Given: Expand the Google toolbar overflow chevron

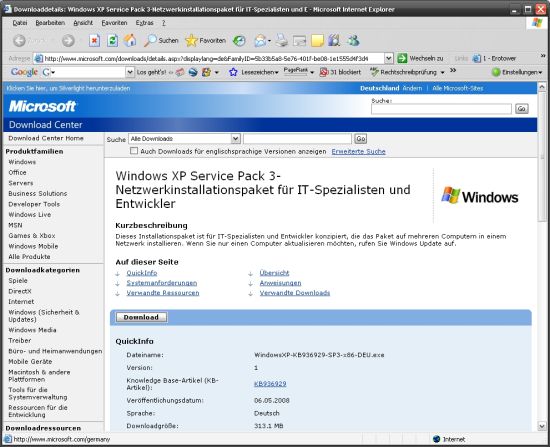Looking at the screenshot, I should click(x=453, y=71).
